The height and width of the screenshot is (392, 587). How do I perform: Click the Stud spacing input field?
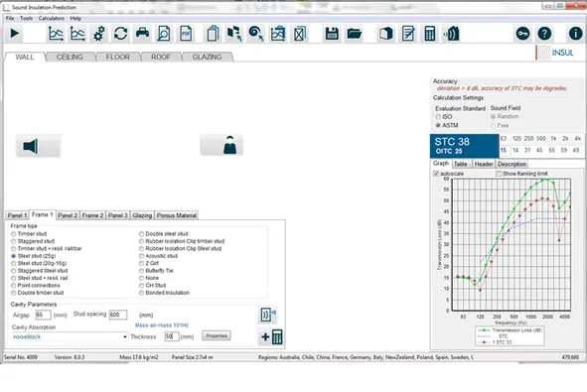(118, 315)
